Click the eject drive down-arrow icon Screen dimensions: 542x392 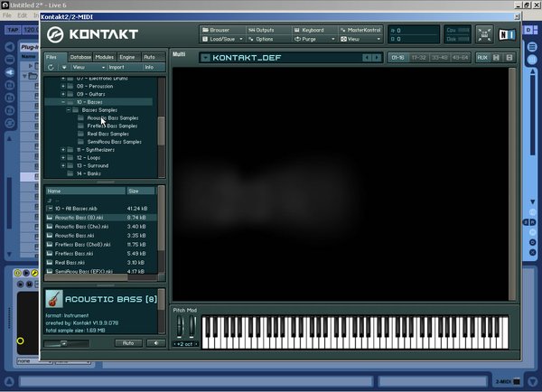click(x=64, y=68)
